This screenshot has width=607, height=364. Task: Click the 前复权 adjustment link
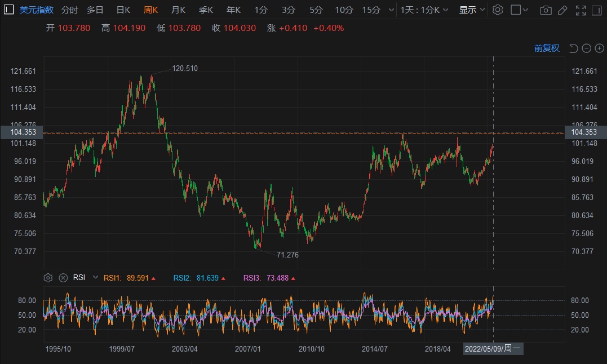click(547, 48)
